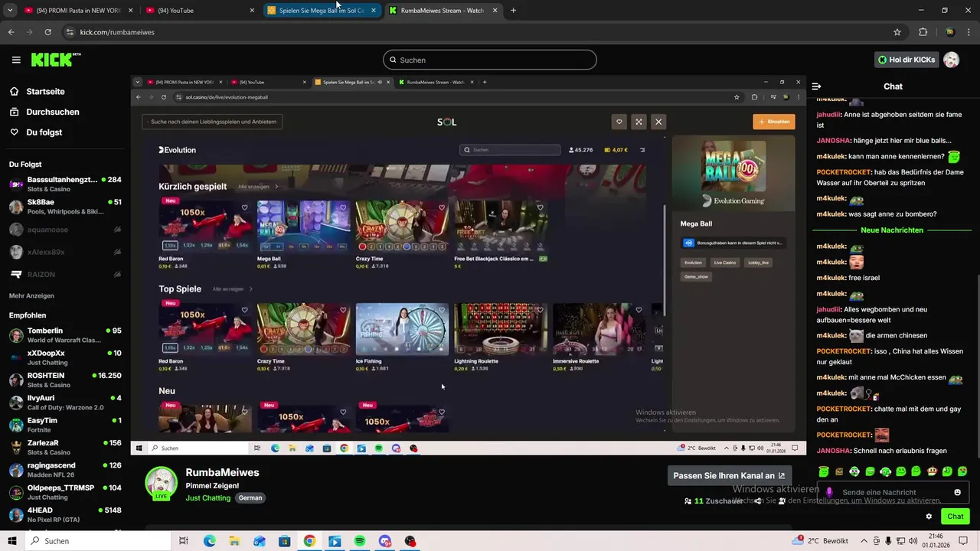Click Passen Sie Ihren Kanal an

[x=729, y=475]
